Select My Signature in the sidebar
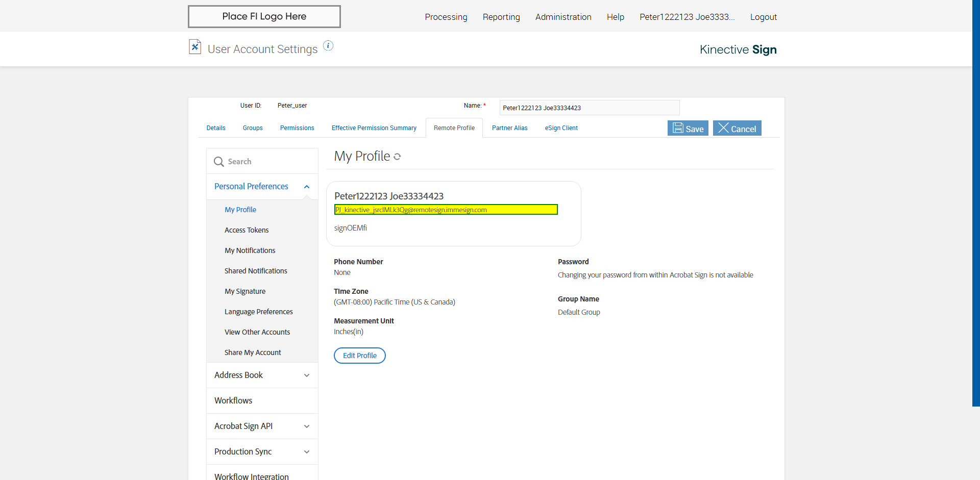The width and height of the screenshot is (980, 480). [245, 291]
